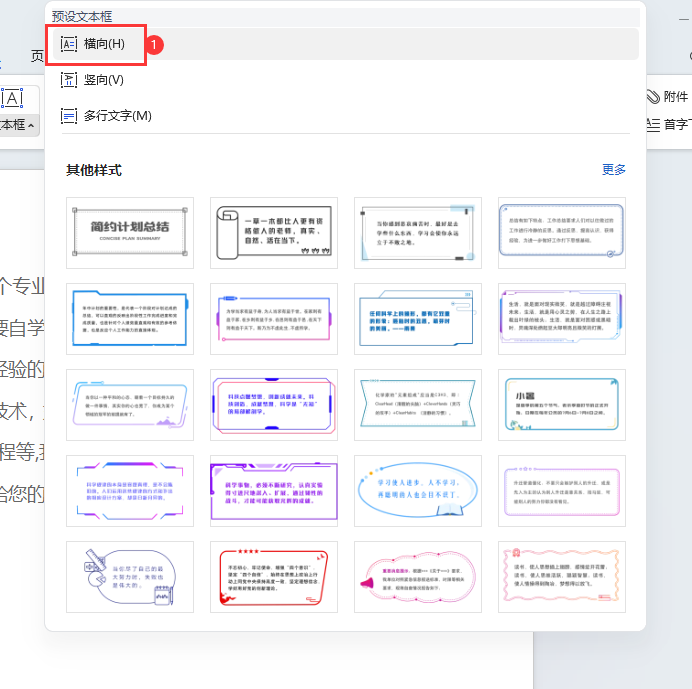
Task: Collapse the 文本框 dropdown arrow
Action: pyautogui.click(x=31, y=125)
